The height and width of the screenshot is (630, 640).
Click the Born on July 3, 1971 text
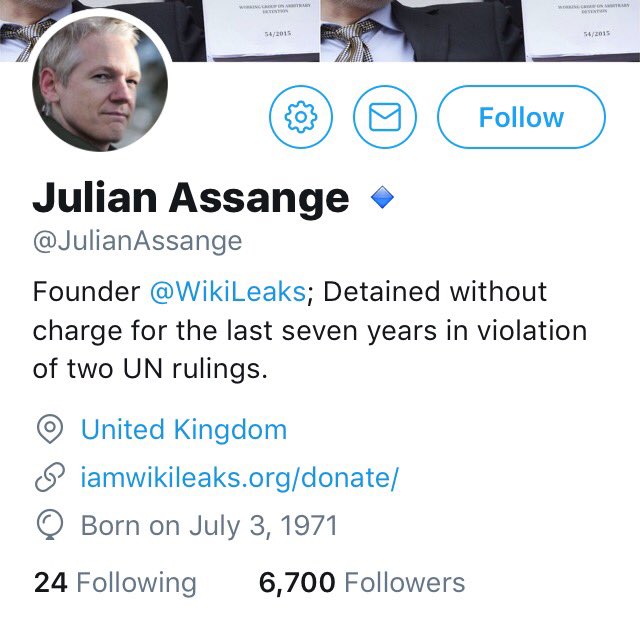point(209,525)
